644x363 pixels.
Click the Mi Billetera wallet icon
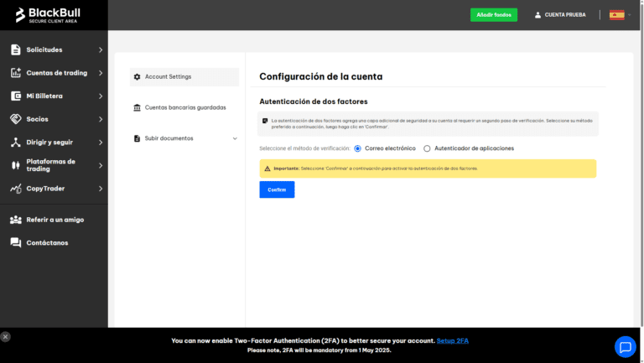tap(15, 96)
